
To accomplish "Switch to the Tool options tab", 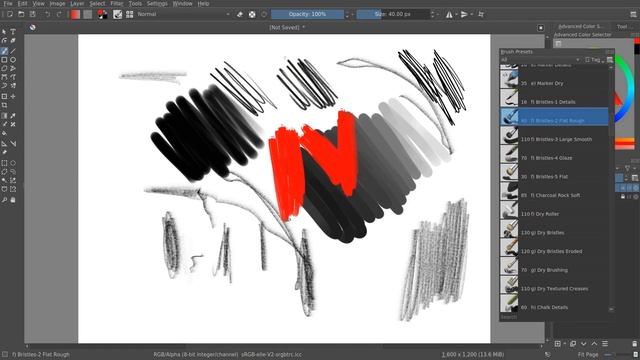I will point(623,27).
